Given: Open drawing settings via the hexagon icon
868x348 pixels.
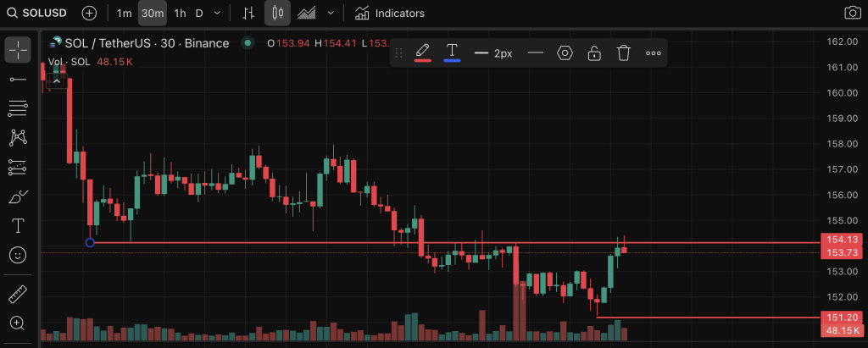Looking at the screenshot, I should [x=565, y=53].
